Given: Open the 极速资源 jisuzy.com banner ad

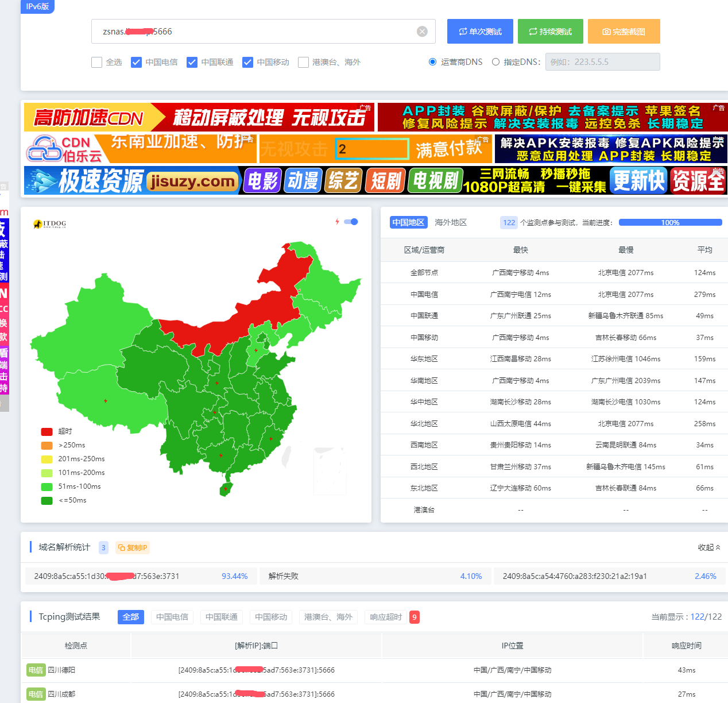Looking at the screenshot, I should click(x=375, y=180).
